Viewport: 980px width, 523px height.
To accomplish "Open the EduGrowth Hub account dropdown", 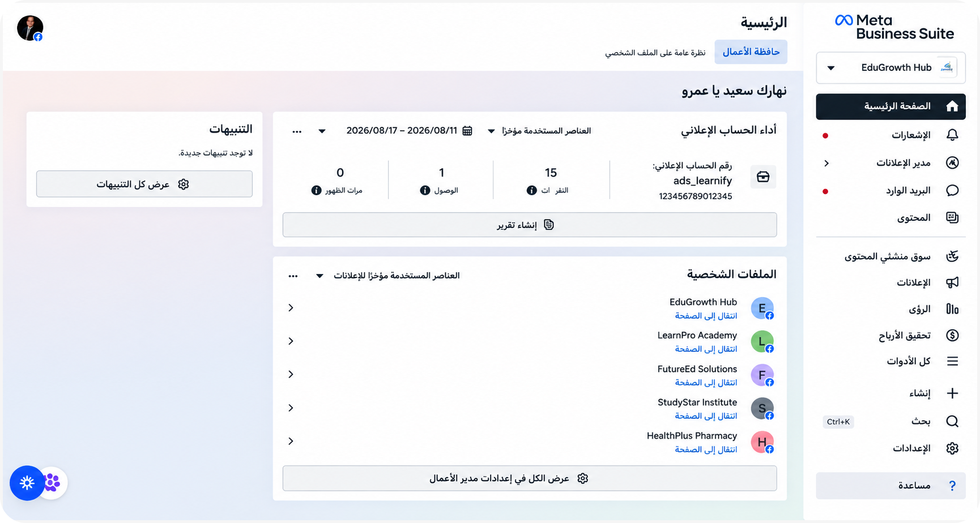I will coord(890,68).
